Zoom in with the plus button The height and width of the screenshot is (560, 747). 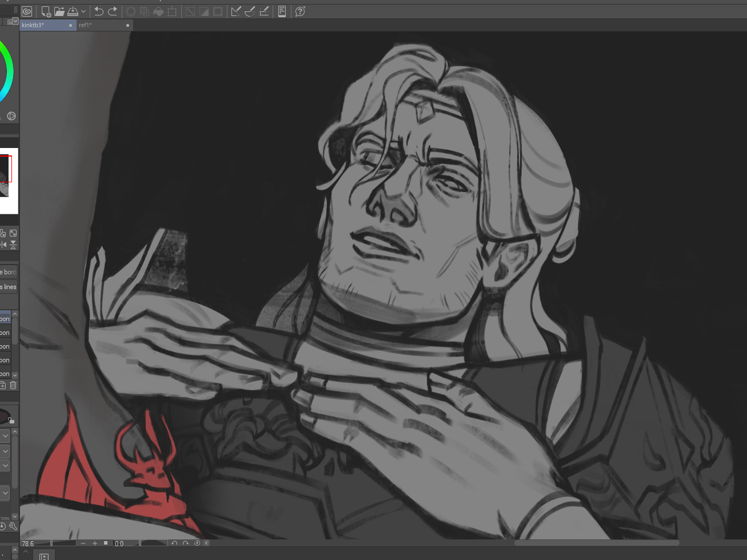pyautogui.click(x=95, y=543)
